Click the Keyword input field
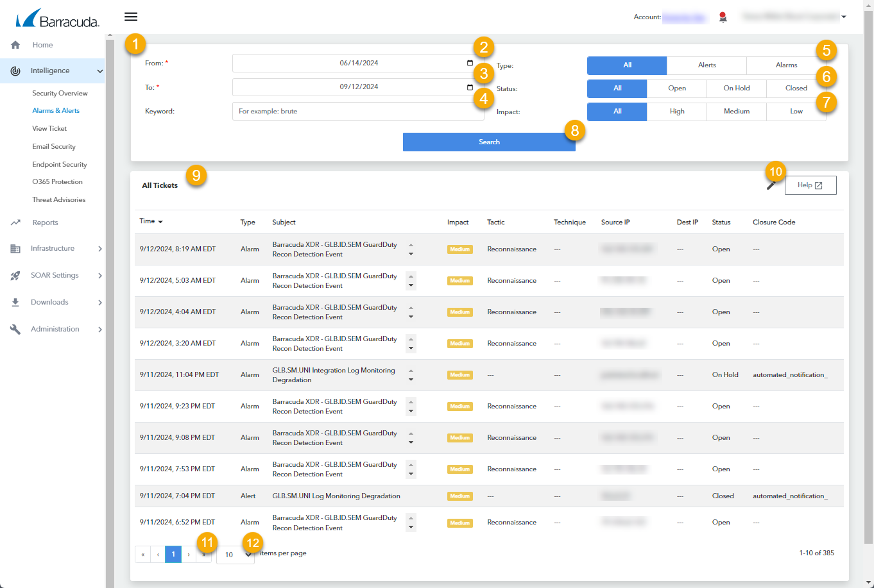The width and height of the screenshot is (874, 588). (x=358, y=112)
